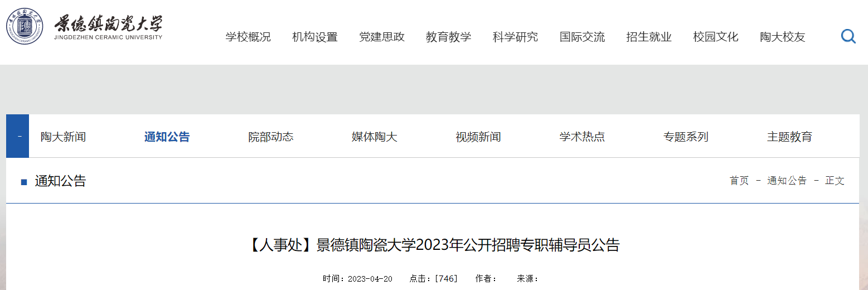
Task: Open 校园文化 in the main menu
Action: 716,37
